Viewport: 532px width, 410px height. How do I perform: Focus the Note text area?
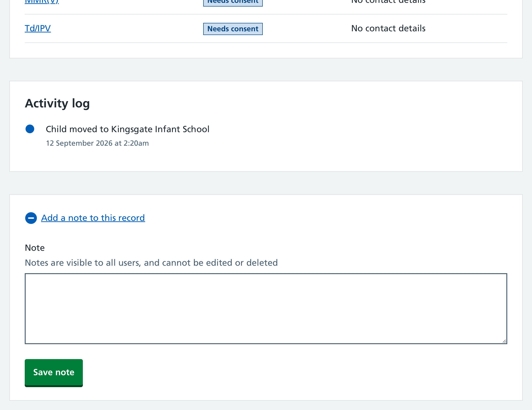266,309
